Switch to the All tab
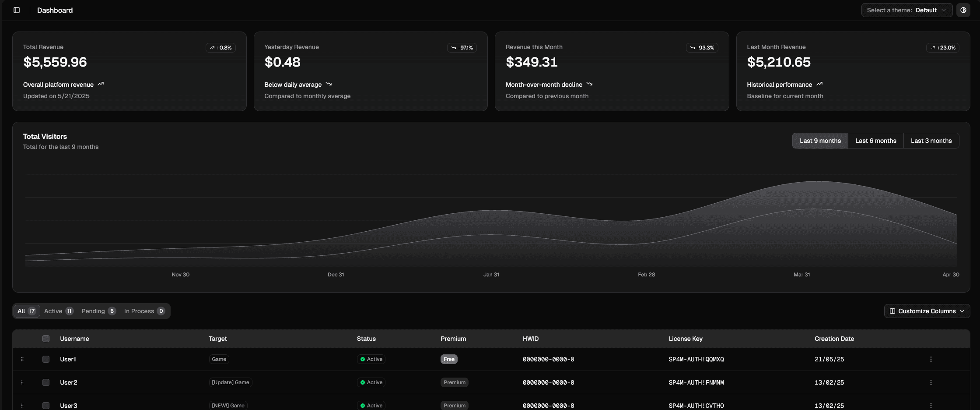980x410 pixels. pyautogui.click(x=26, y=311)
